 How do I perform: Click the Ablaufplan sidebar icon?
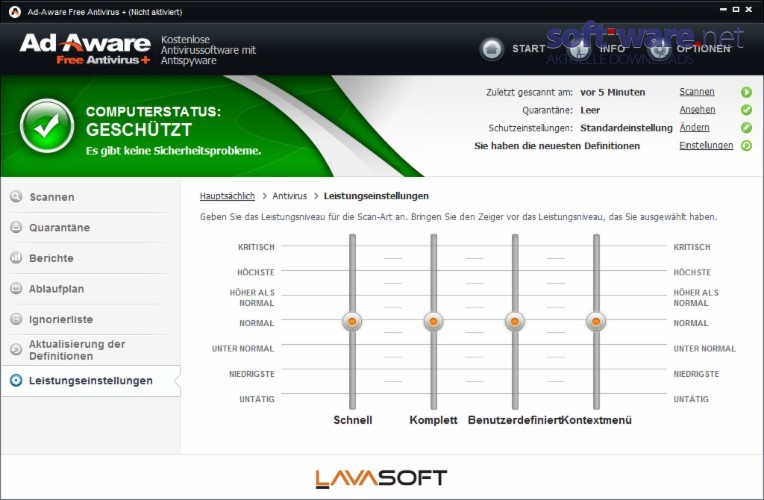pyautogui.click(x=16, y=288)
